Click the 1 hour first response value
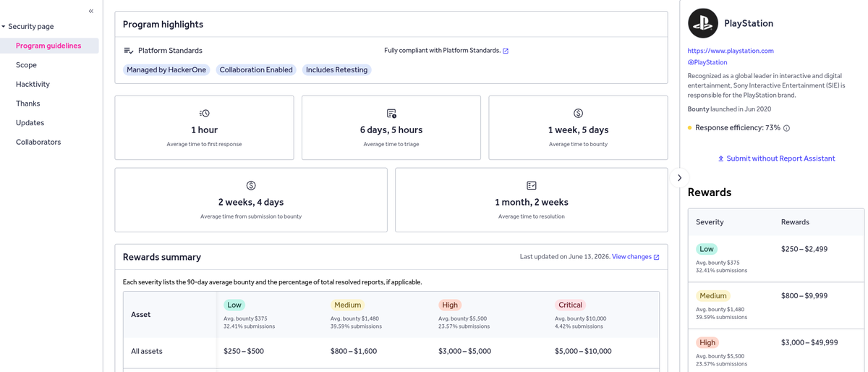This screenshot has width=868, height=372. [205, 130]
